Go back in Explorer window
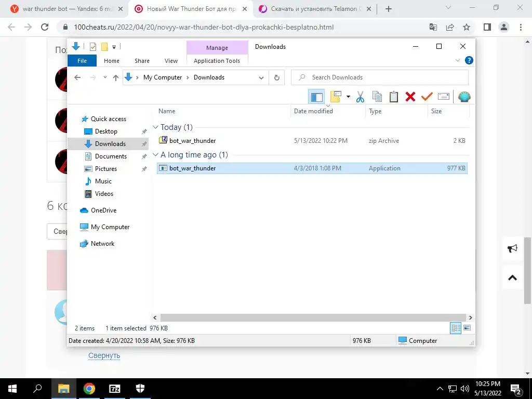Image resolution: width=532 pixels, height=399 pixels. pyautogui.click(x=77, y=77)
